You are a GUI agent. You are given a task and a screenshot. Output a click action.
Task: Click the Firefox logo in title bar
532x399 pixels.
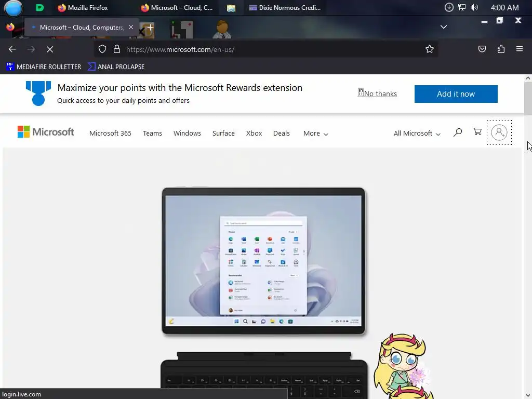pos(10,27)
